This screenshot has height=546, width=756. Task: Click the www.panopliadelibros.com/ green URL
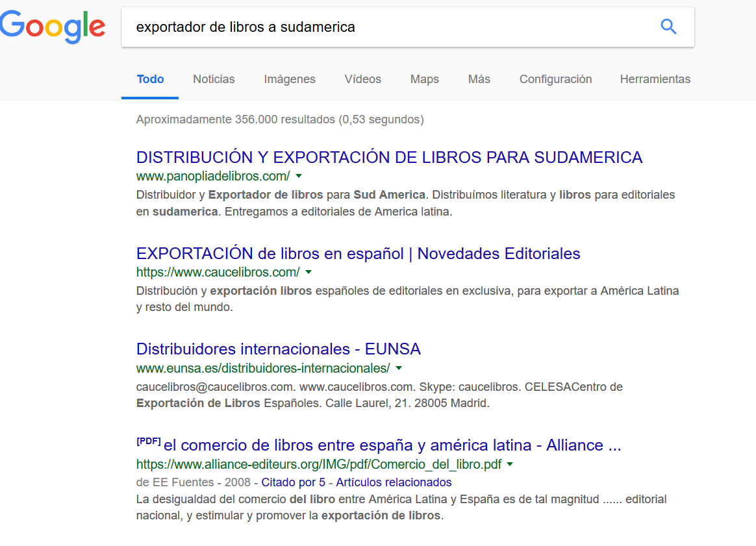213,177
